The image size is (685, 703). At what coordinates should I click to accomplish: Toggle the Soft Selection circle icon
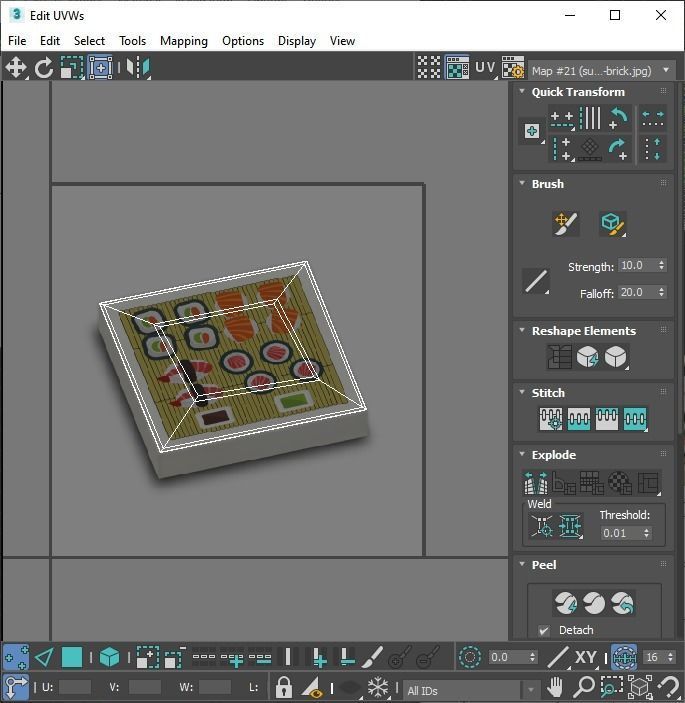point(469,658)
